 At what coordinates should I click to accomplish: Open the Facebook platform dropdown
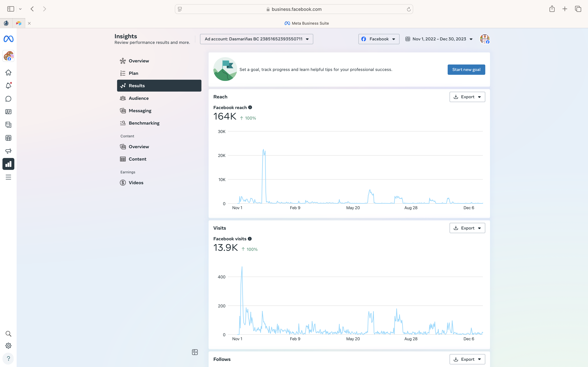[379, 39]
